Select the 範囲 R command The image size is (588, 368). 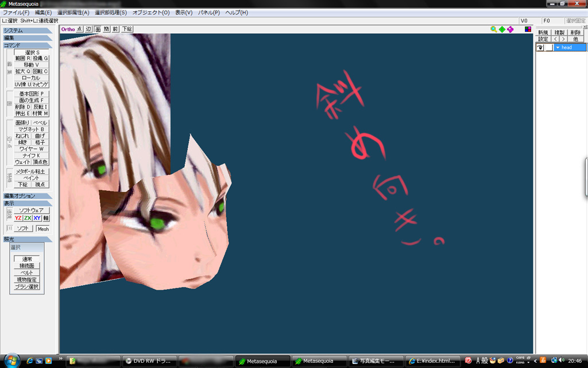pyautogui.click(x=22, y=59)
